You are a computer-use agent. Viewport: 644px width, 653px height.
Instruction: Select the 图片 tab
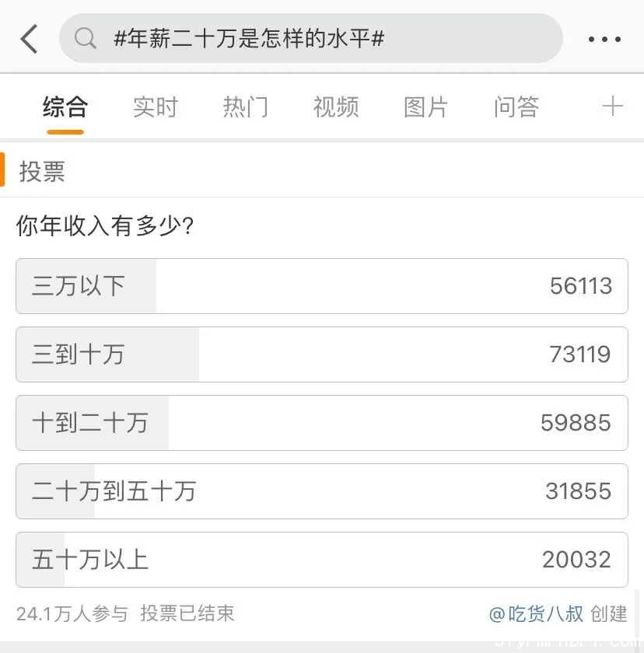(x=425, y=107)
